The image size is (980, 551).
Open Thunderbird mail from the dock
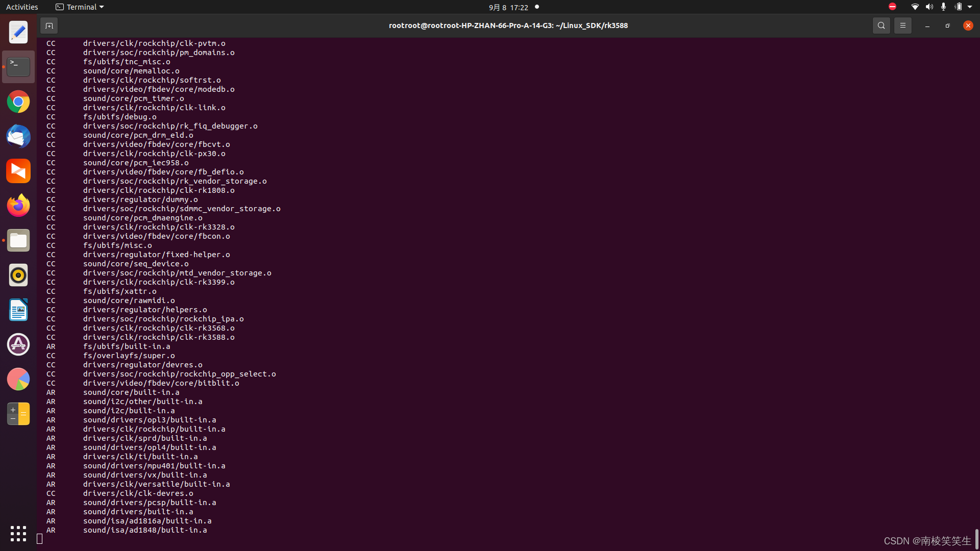click(x=18, y=137)
